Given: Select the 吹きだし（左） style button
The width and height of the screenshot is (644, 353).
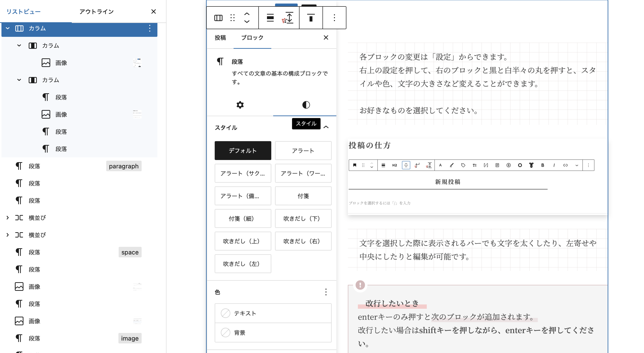Looking at the screenshot, I should pos(243,264).
